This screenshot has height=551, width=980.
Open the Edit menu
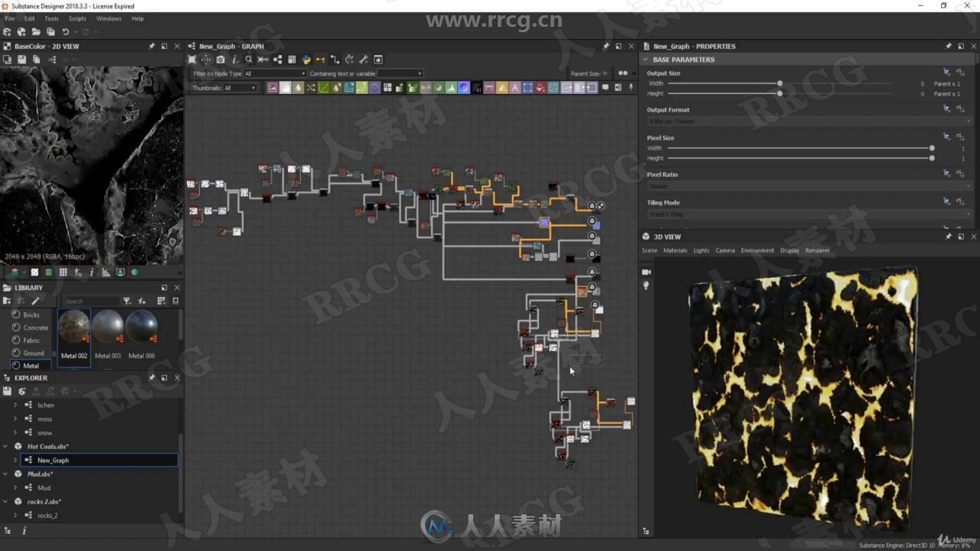pyautogui.click(x=29, y=18)
